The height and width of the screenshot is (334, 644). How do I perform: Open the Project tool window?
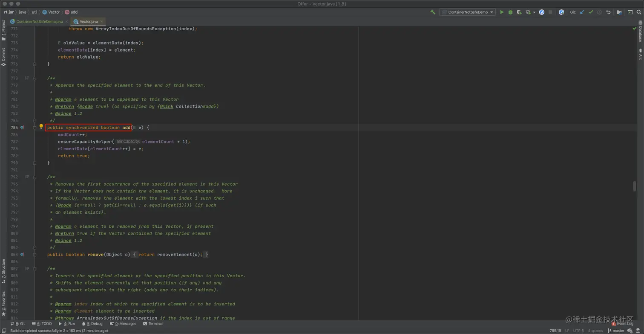coord(3,31)
